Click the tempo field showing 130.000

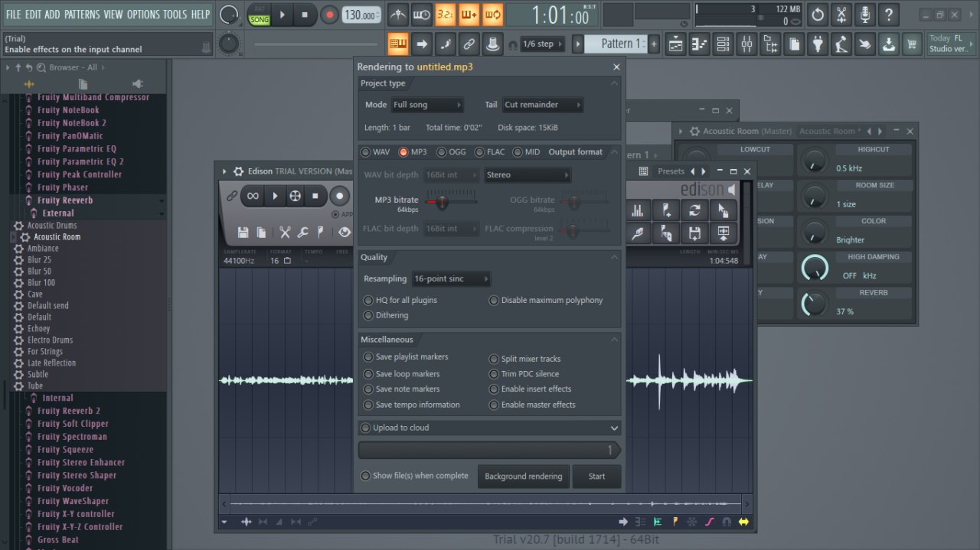361,15
